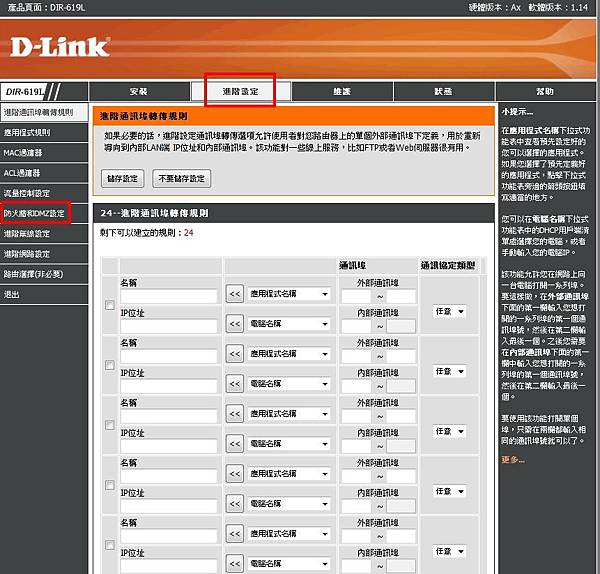Viewport: 600px width, 574px height.
Task: Open 流量控制設定 in the sidebar
Action: click(44, 193)
